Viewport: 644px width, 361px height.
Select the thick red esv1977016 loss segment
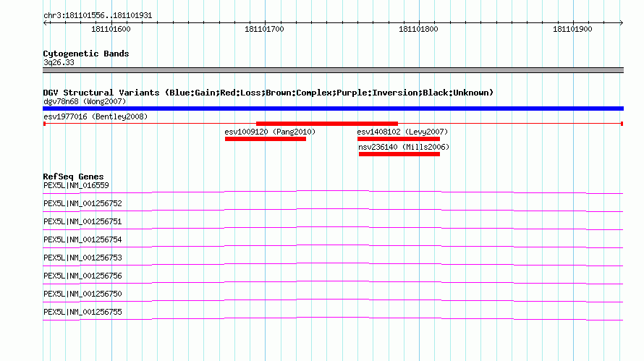(x=327, y=124)
